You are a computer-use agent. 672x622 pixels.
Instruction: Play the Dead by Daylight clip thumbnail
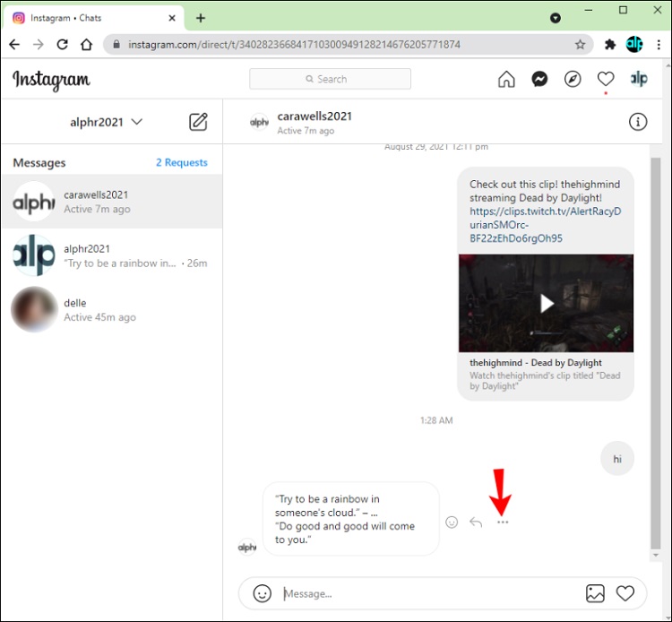pyautogui.click(x=546, y=304)
